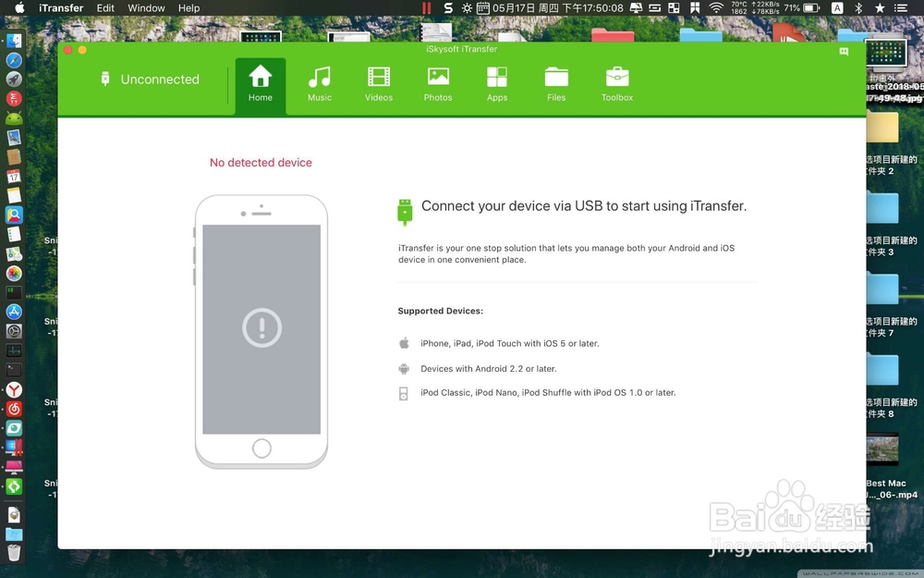Screen dimensions: 924x578
Task: Open Notification Center list icon
Action: 901,8
